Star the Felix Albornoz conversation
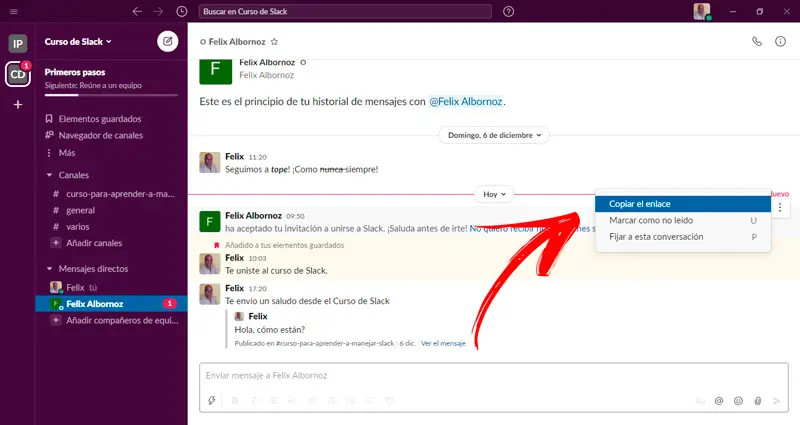The image size is (800, 425). (x=274, y=42)
